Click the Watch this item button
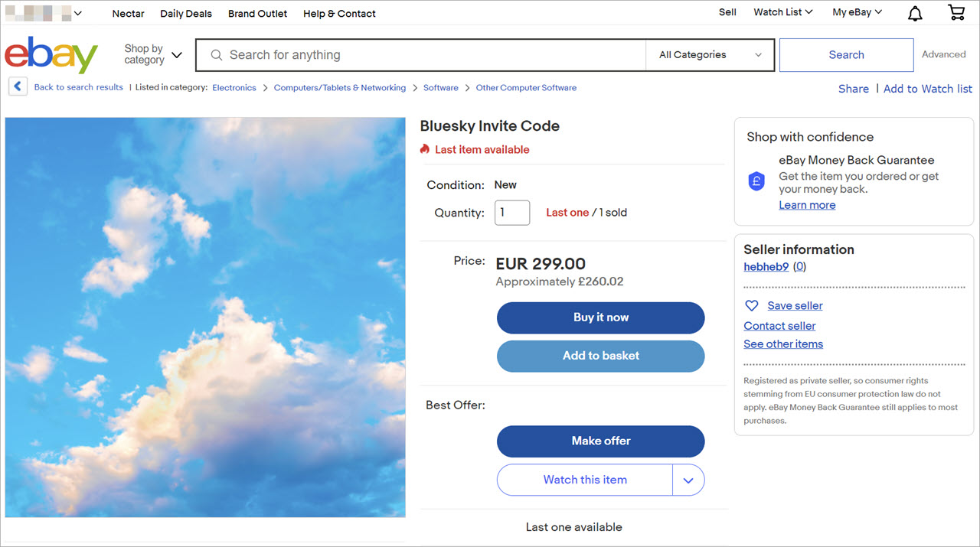The height and width of the screenshot is (547, 980). tap(585, 480)
